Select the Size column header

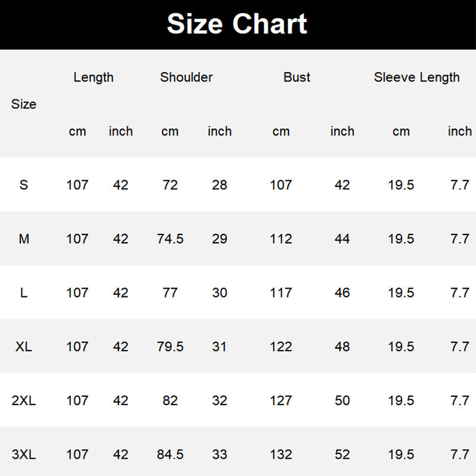click(24, 104)
